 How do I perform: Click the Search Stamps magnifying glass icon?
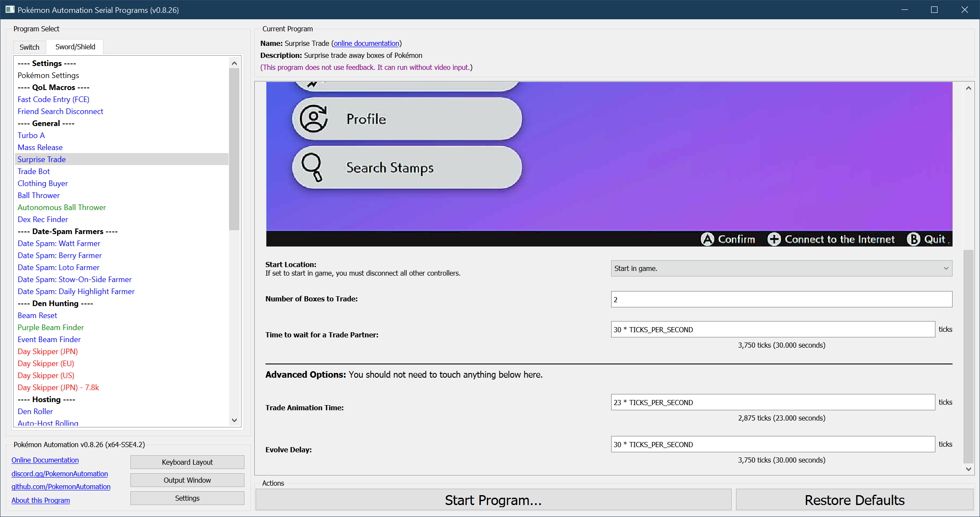[x=312, y=167]
